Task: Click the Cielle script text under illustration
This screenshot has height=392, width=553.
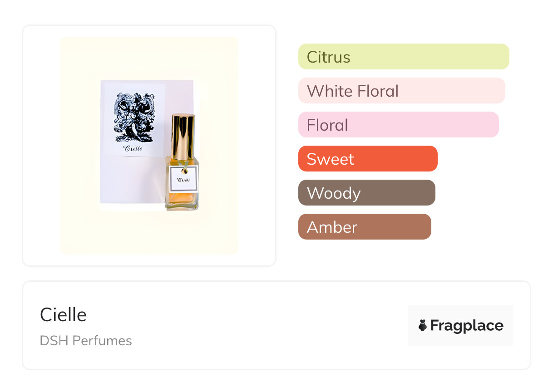Action: pyautogui.click(x=133, y=148)
